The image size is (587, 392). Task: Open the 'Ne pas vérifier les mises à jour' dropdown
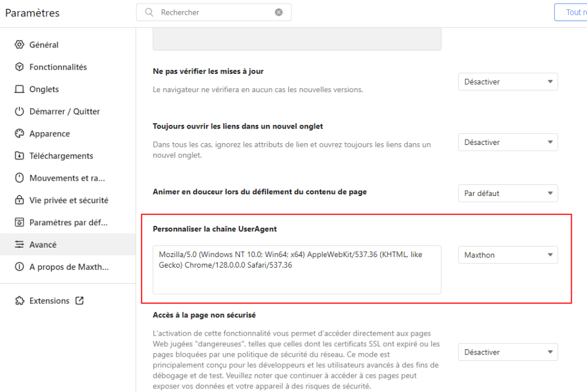508,82
